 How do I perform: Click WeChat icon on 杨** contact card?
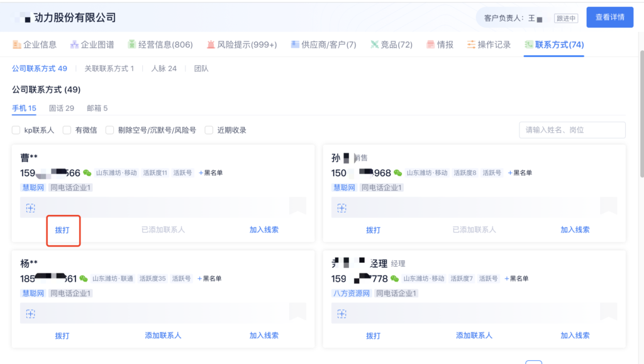click(84, 279)
